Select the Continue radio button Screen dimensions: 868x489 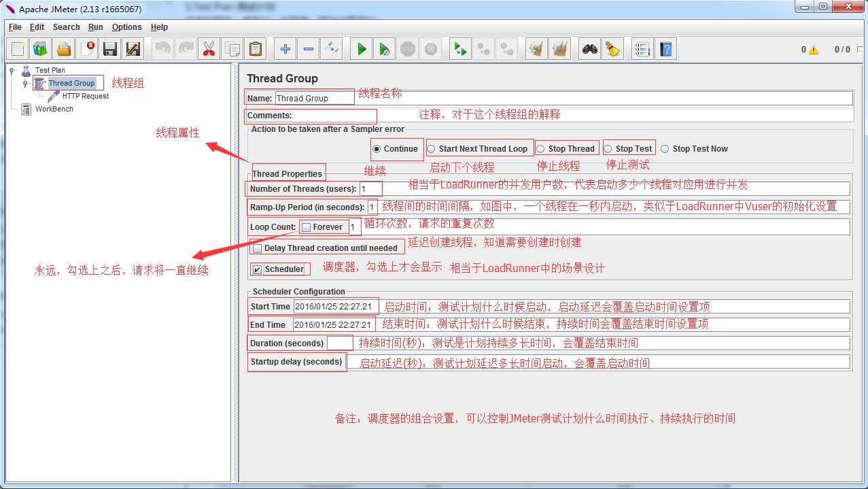pos(377,149)
